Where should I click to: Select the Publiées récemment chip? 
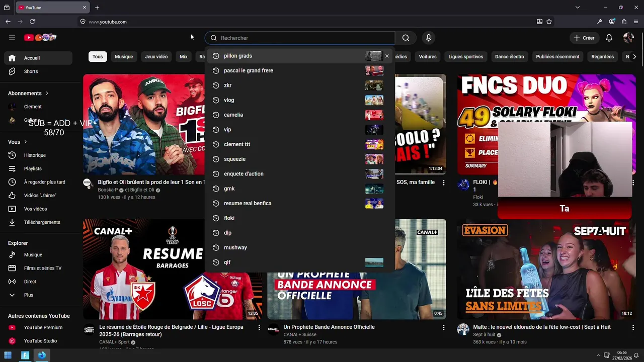pyautogui.click(x=557, y=57)
